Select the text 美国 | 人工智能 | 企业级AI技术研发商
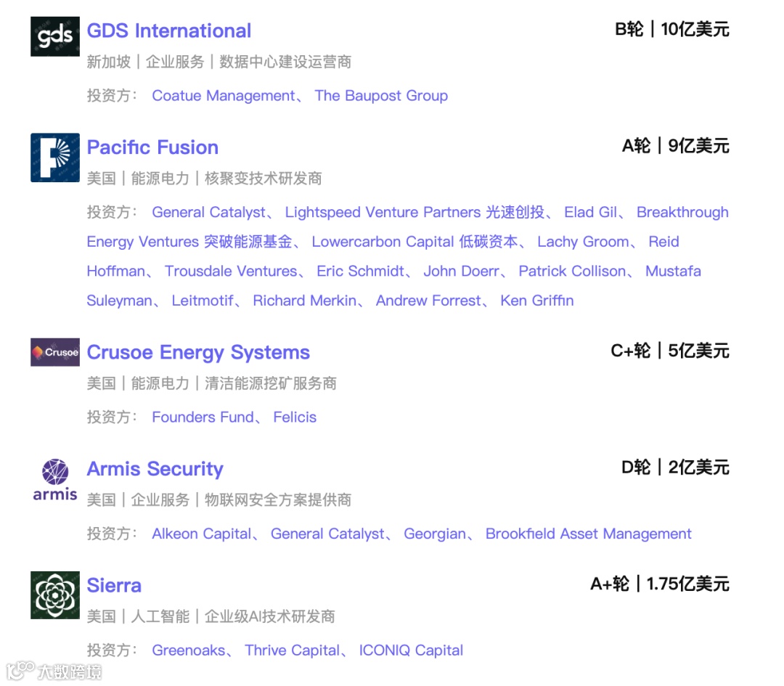Screen dimensions: 784x686 211,616
